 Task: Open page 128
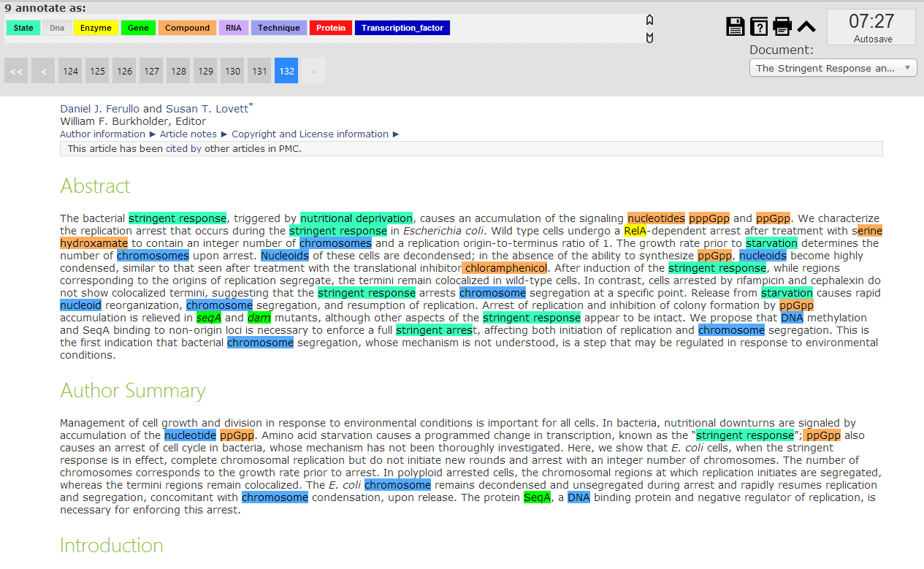point(178,71)
